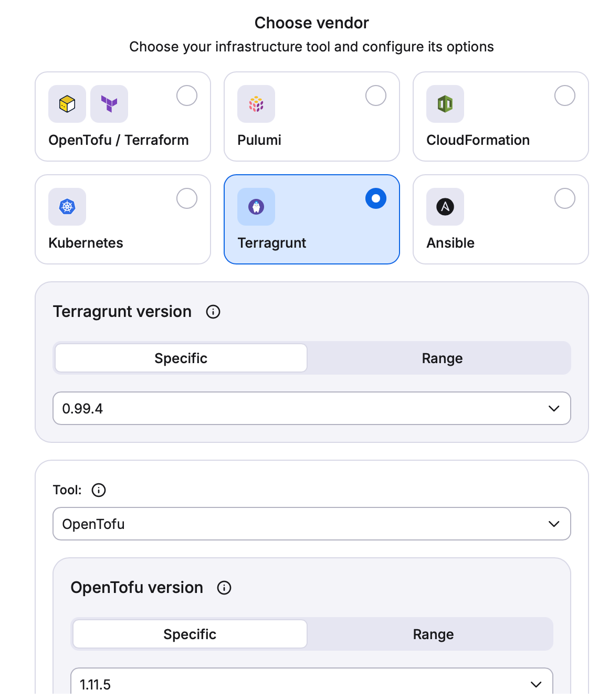This screenshot has height=700, width=609.
Task: Show Terragrunt version info tooltip icon
Action: click(213, 312)
